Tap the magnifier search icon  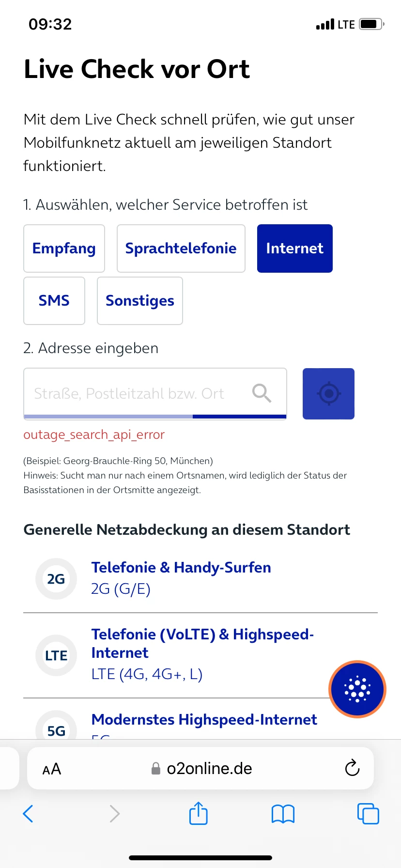click(262, 393)
